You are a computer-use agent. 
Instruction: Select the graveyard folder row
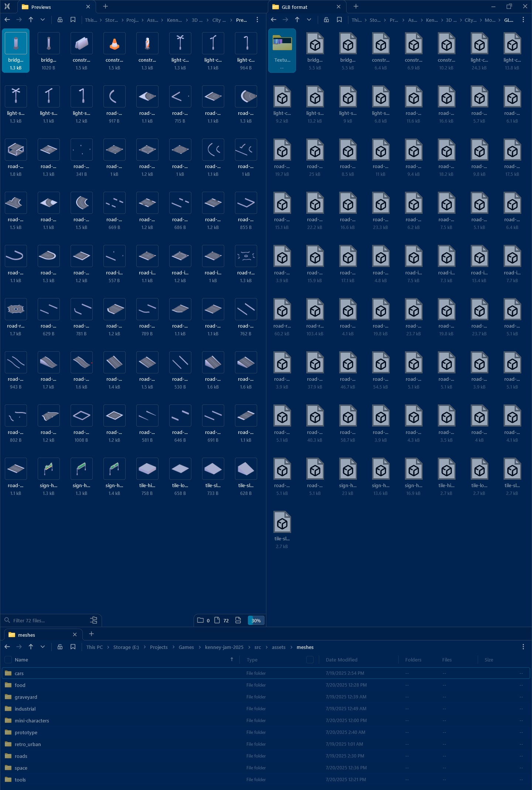266,697
